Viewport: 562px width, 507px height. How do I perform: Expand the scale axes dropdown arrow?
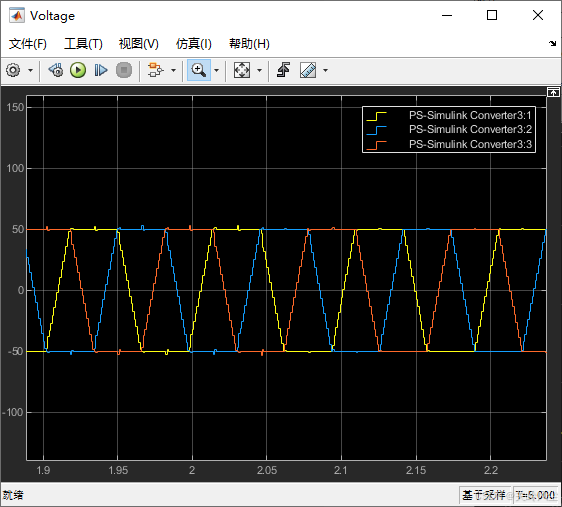point(259,70)
